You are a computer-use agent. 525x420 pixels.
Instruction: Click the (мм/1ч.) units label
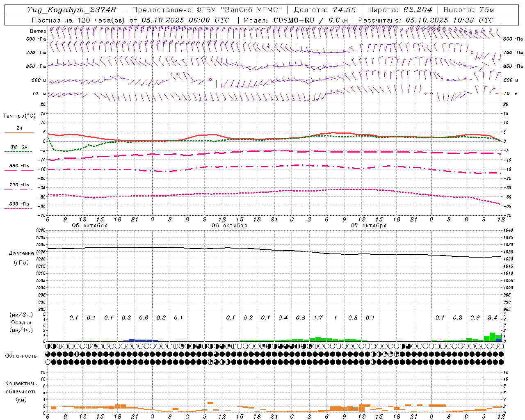21,331
